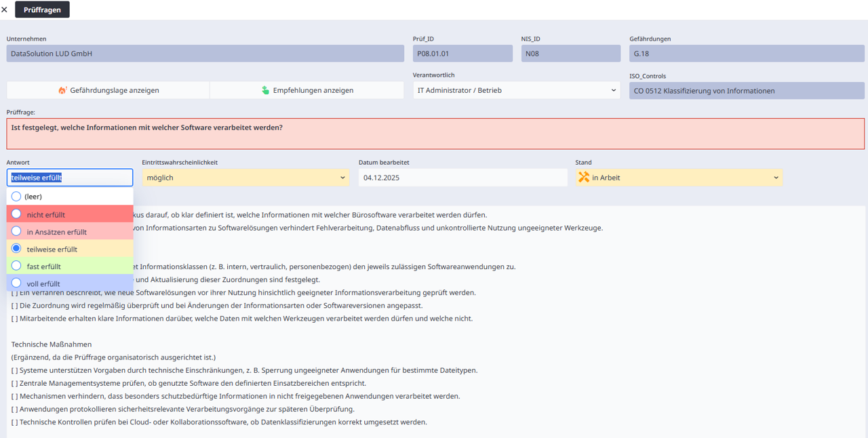Show Gefährdungslage anzeigen

click(x=108, y=90)
